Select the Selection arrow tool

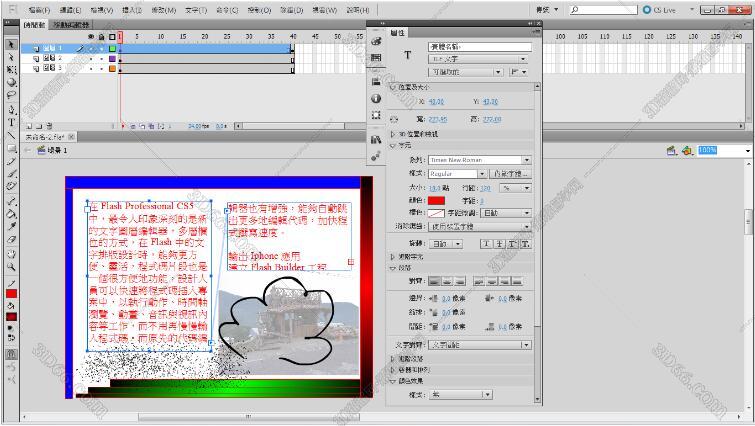click(11, 44)
